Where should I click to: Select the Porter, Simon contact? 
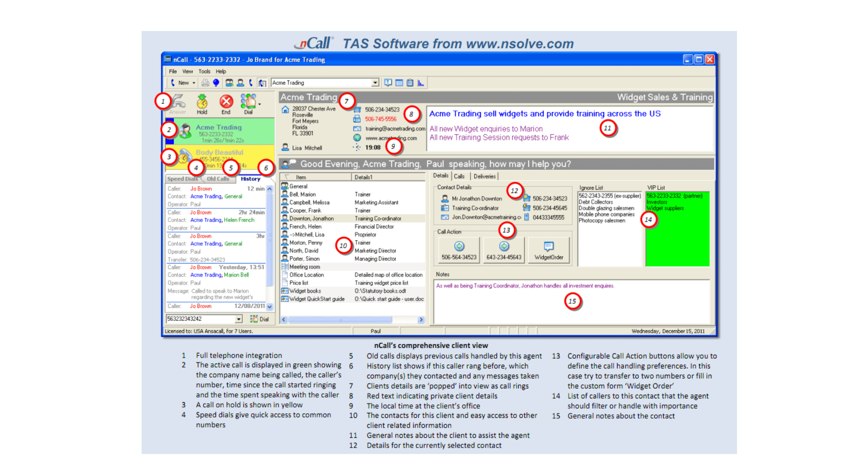[x=353, y=258]
